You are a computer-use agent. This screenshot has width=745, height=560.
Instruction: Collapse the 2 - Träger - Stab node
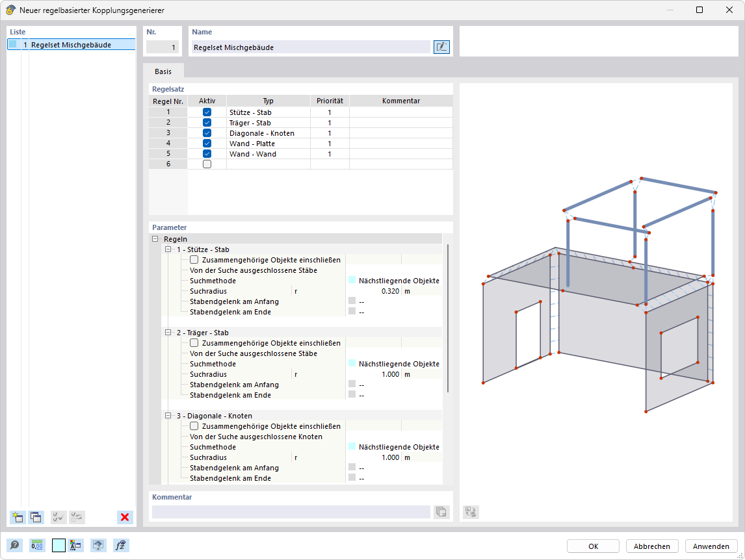point(168,333)
